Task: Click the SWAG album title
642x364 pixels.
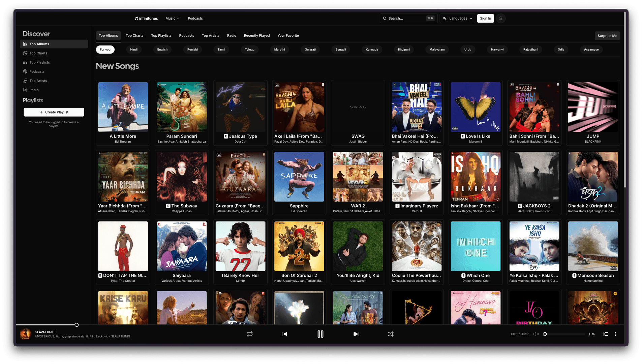Action: pyautogui.click(x=358, y=136)
